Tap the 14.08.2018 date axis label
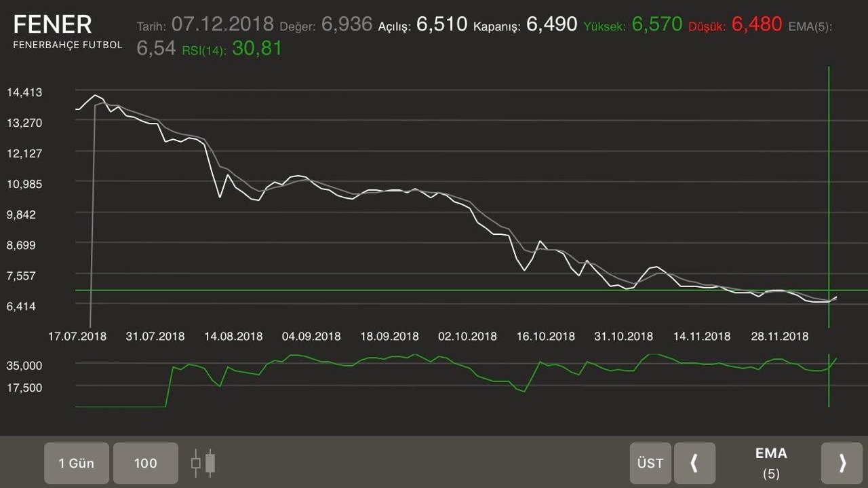868x488 pixels. coord(233,336)
